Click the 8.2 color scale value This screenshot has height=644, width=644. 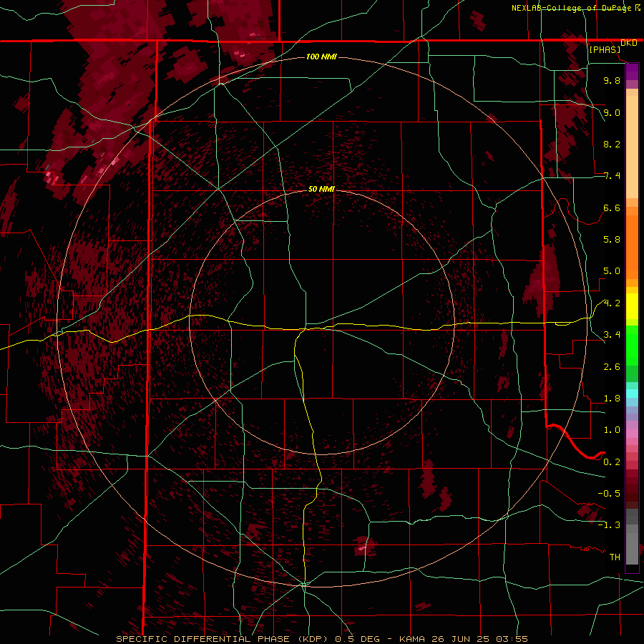612,144
